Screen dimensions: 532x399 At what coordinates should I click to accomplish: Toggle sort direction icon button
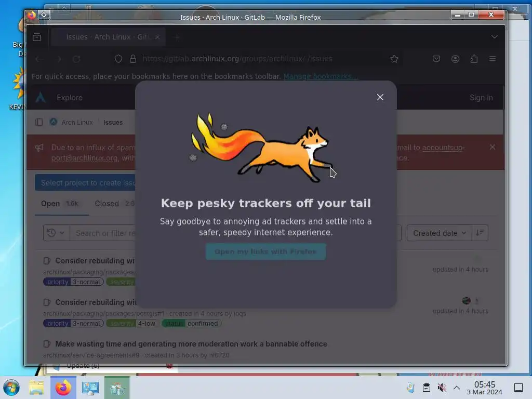click(x=480, y=233)
